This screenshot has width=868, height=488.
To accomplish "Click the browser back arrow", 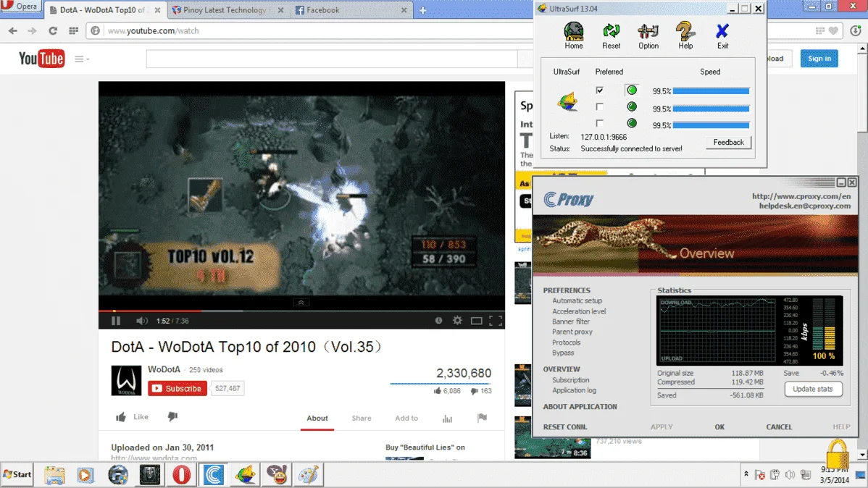I will [13, 31].
